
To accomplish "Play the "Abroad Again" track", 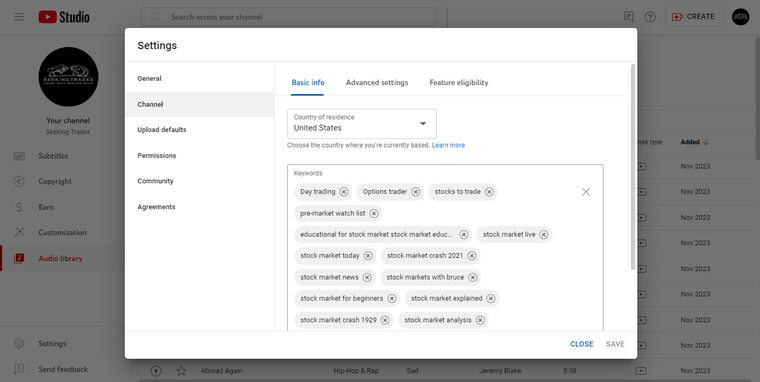I will click(156, 371).
